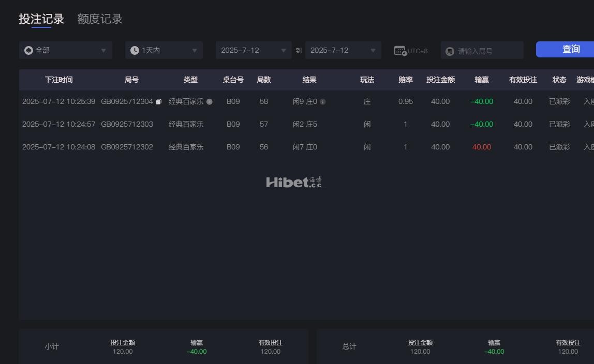Click the round icon after first-row 经典百家乐
The image size is (594, 364).
click(210, 102)
